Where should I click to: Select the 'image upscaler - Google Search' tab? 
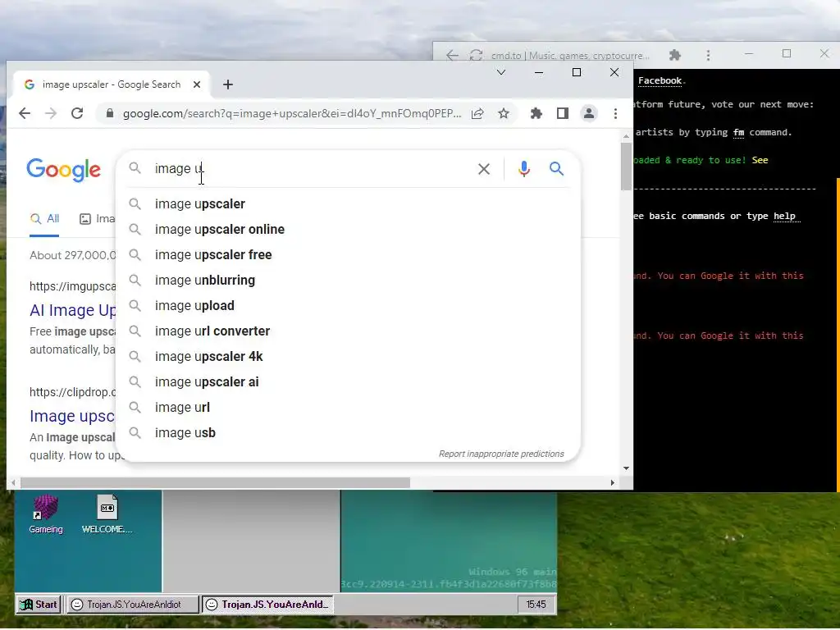click(112, 84)
